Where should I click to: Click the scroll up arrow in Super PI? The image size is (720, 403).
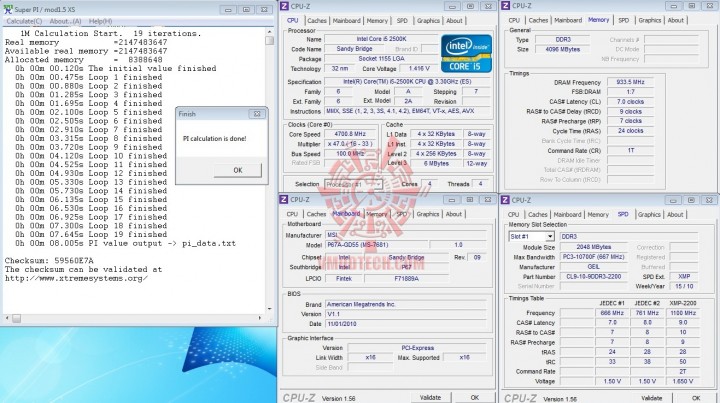[270, 32]
